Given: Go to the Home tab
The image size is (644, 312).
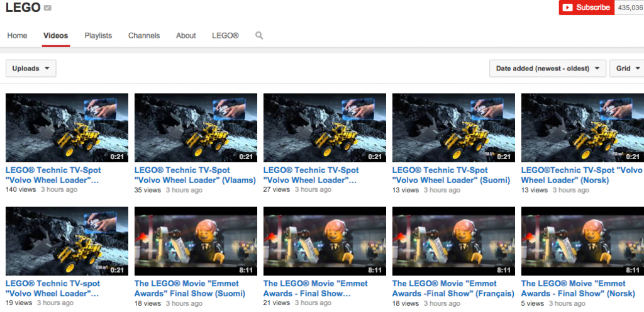Looking at the screenshot, I should pos(17,36).
